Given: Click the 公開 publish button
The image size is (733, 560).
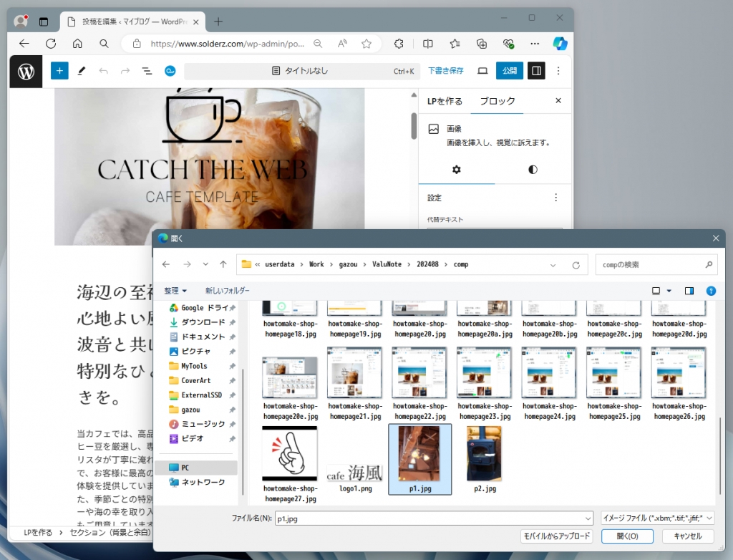Looking at the screenshot, I should [x=510, y=71].
